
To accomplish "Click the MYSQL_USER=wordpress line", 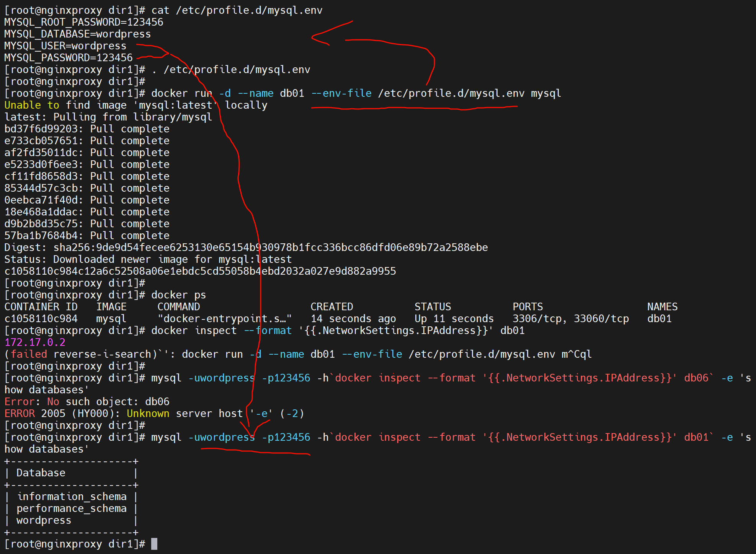I will (65, 46).
